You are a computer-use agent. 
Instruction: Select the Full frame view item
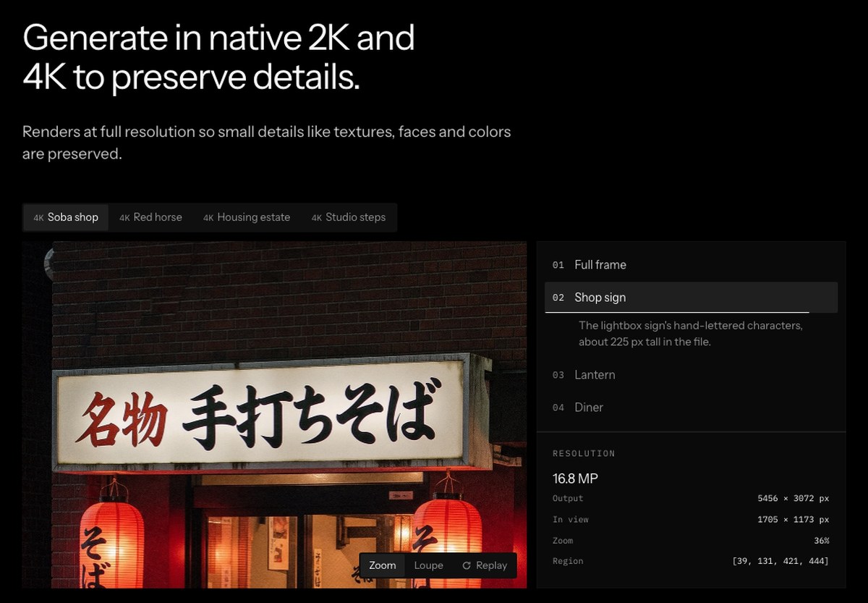click(x=691, y=265)
